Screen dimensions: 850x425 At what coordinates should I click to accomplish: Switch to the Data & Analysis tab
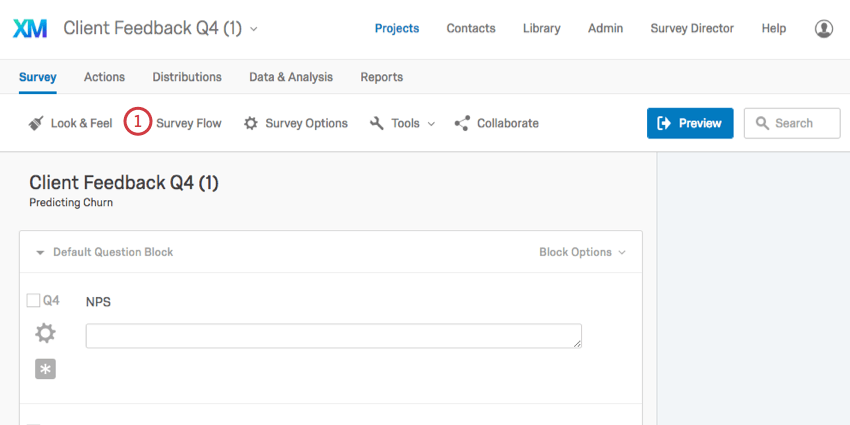pos(291,77)
